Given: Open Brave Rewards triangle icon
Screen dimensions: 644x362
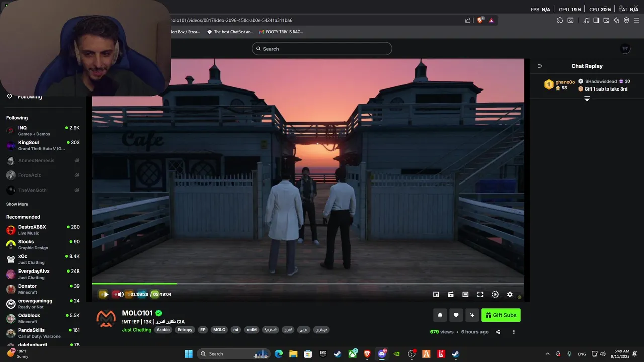Looking at the screenshot, I should 491,20.
